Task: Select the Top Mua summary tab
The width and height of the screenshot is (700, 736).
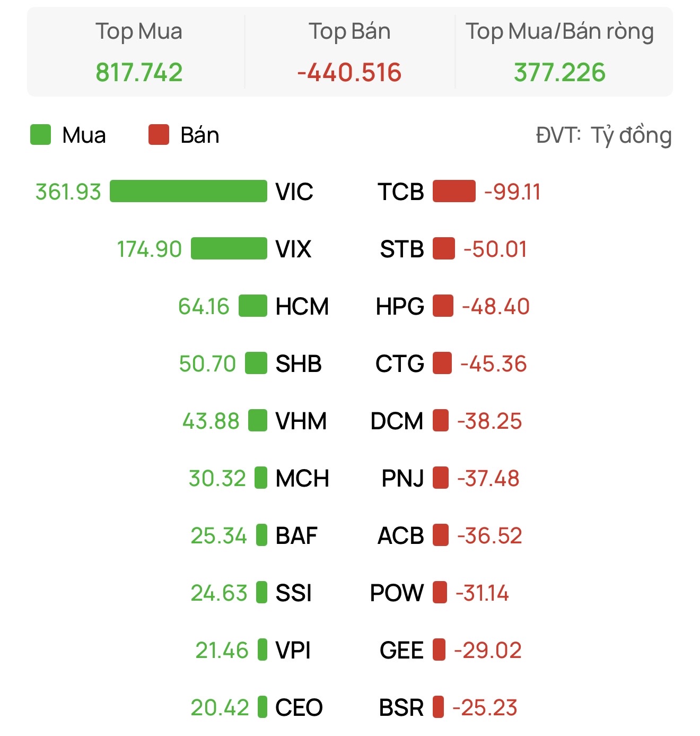Action: point(138,52)
